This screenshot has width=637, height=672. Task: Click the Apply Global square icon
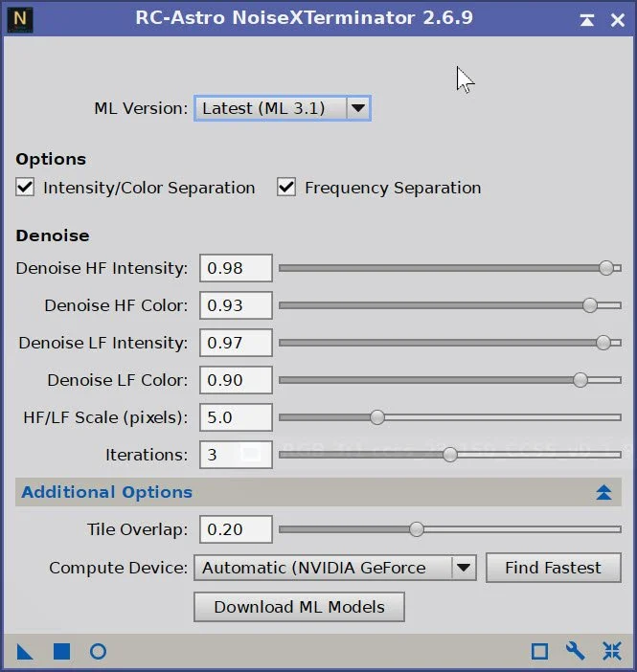[61, 652]
